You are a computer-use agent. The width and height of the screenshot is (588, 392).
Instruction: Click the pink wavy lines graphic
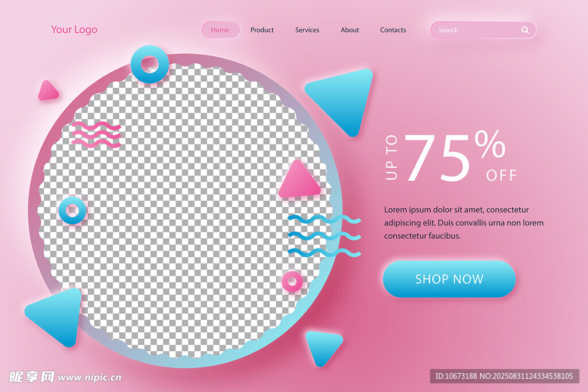point(96,134)
